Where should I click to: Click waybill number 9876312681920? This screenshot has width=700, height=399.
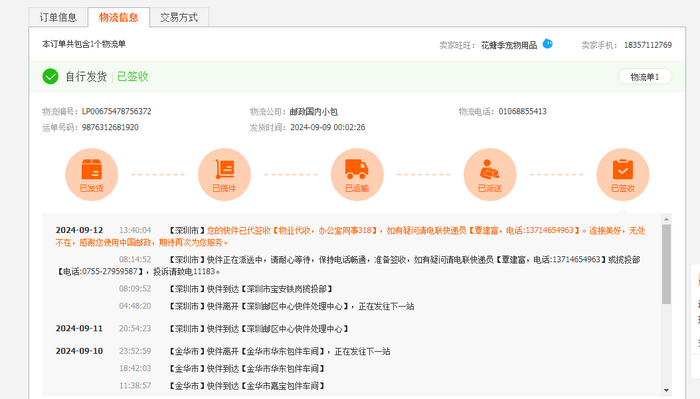[x=110, y=127]
